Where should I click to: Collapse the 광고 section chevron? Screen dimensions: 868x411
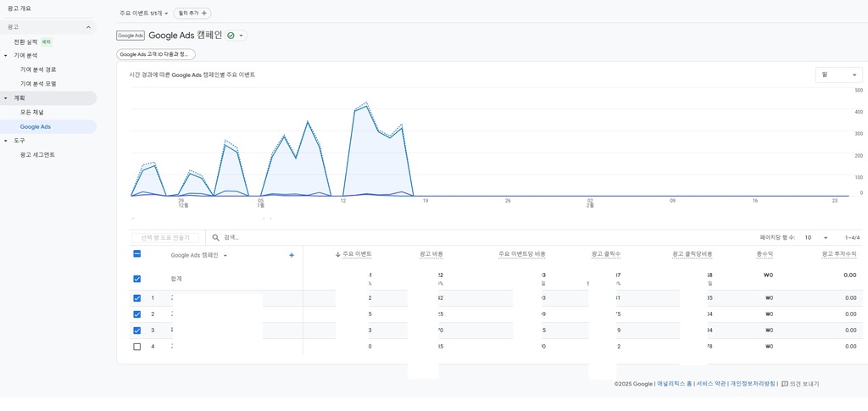point(88,27)
